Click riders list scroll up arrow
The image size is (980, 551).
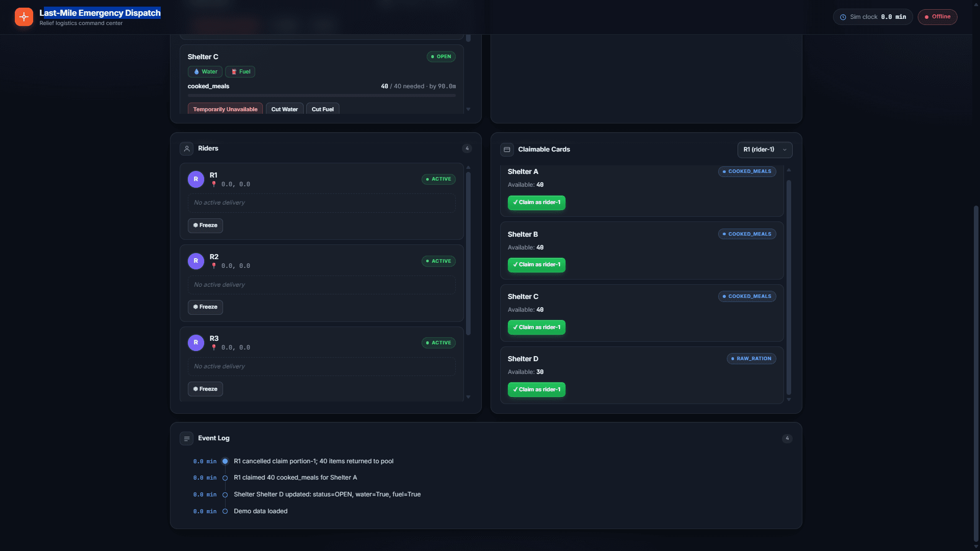[468, 167]
